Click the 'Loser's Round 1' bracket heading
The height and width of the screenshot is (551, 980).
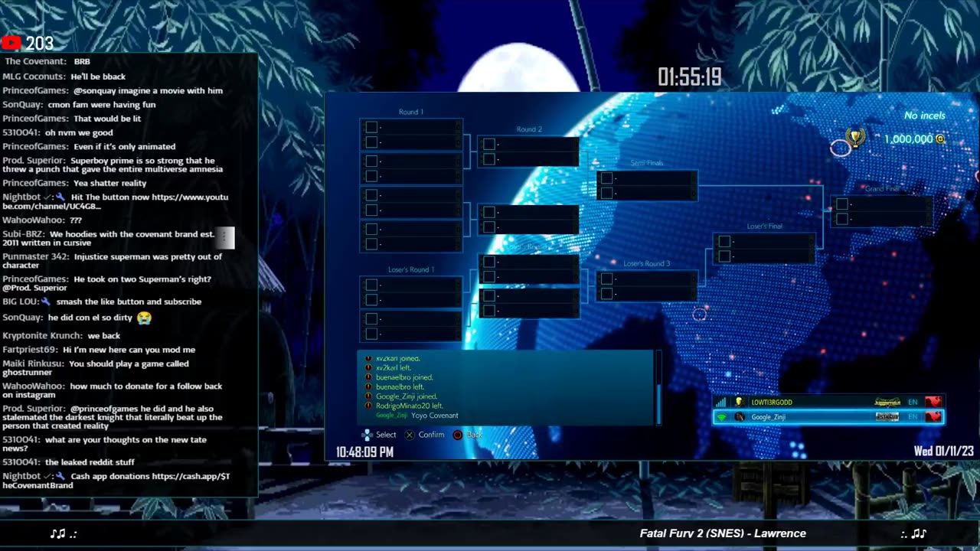(x=411, y=270)
